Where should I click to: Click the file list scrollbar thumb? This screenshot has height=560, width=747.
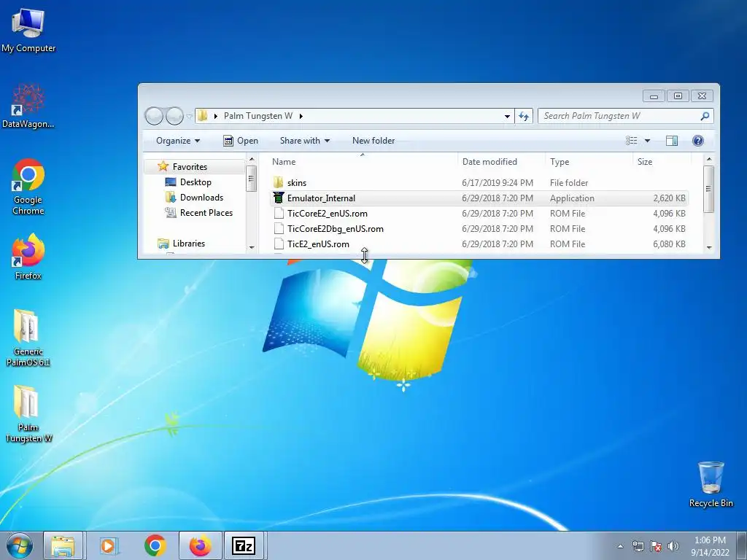(x=709, y=189)
